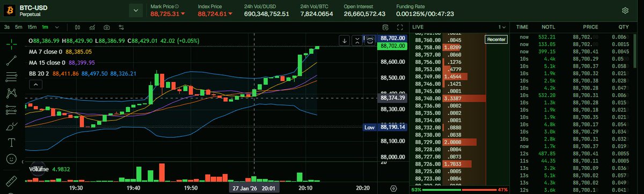Click the 88,729.00 order book price row

[460, 142]
